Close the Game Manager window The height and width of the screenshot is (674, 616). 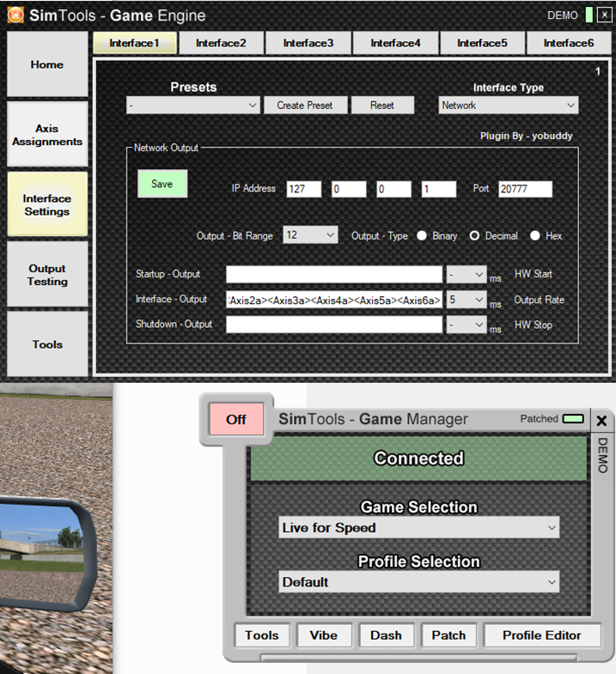(x=601, y=421)
